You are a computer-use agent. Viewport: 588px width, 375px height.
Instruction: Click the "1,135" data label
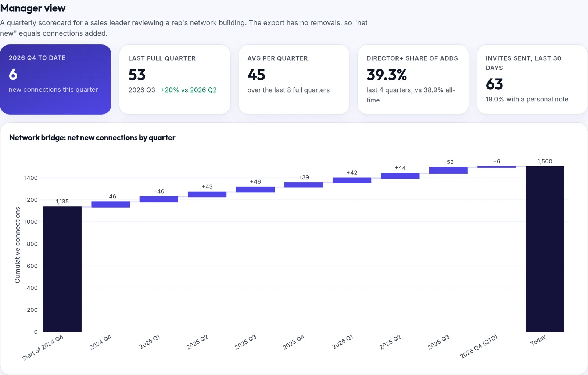click(62, 201)
